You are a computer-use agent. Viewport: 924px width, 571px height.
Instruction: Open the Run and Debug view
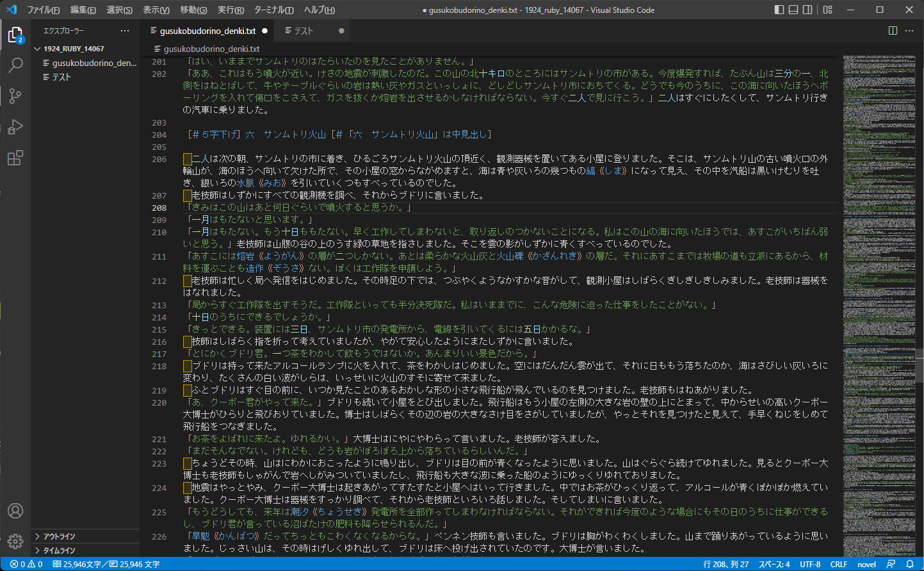point(15,127)
